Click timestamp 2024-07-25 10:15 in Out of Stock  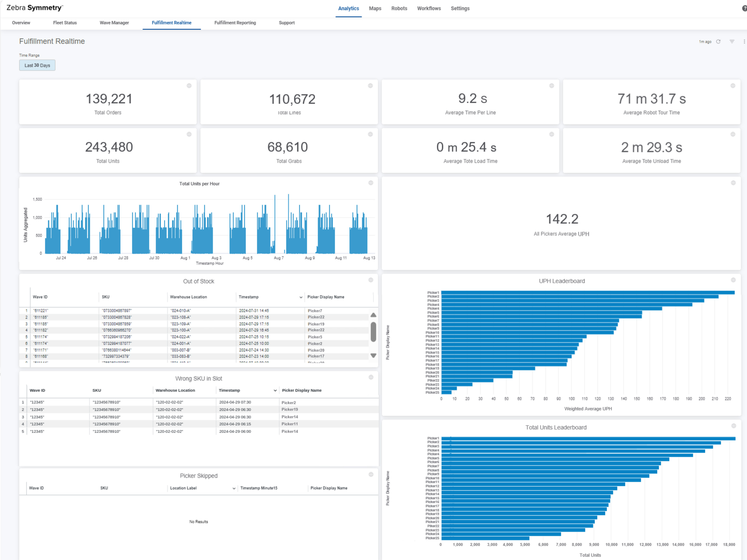coord(254,337)
